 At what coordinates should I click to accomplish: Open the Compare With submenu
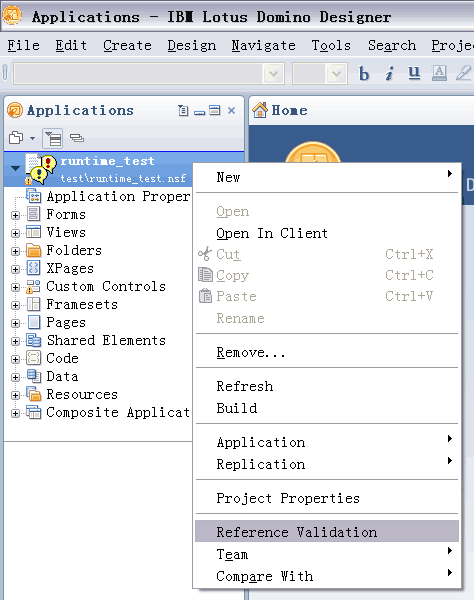[x=327, y=576]
